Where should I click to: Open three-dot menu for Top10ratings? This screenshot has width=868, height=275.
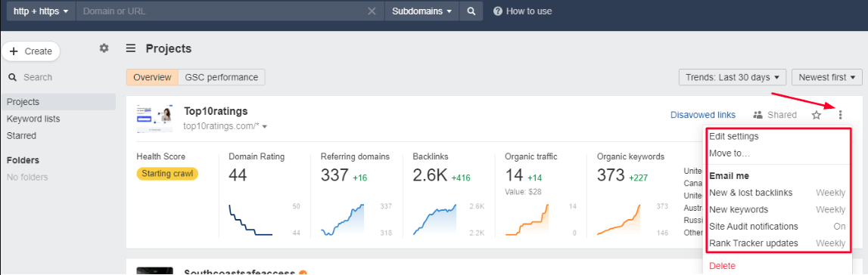[840, 115]
